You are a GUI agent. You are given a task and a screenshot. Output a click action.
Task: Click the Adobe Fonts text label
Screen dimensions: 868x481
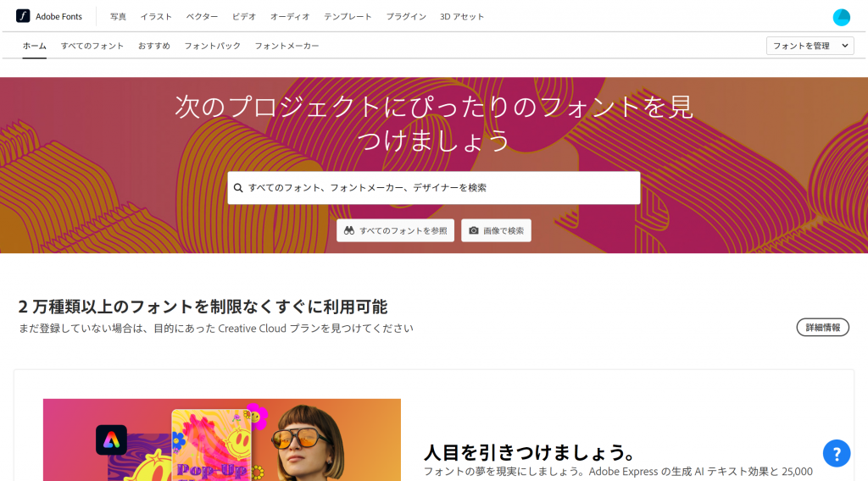[58, 17]
